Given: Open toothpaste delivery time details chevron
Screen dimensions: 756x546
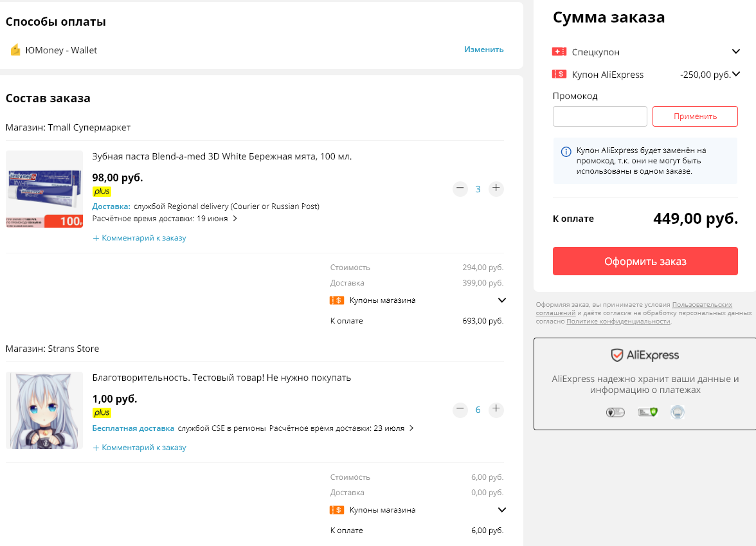Looking at the screenshot, I should tap(235, 219).
